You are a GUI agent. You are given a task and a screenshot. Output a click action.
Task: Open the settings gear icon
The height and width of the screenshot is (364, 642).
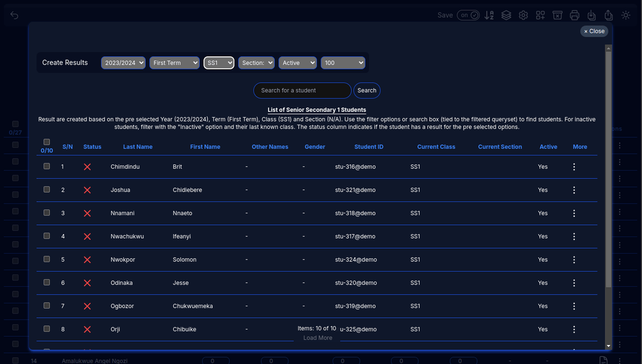click(523, 15)
